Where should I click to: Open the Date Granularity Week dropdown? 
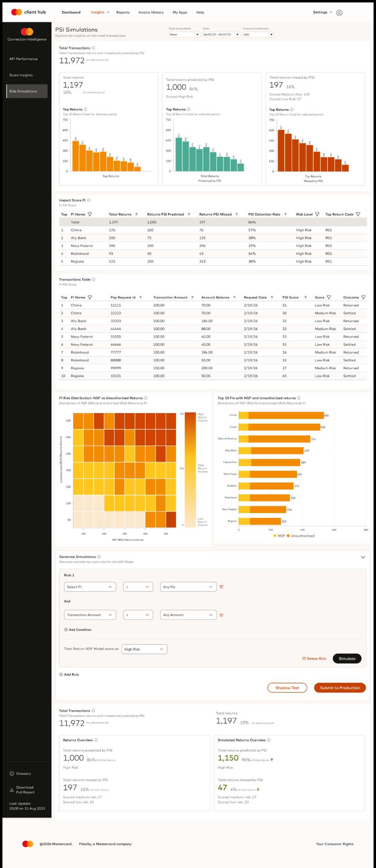pos(184,35)
